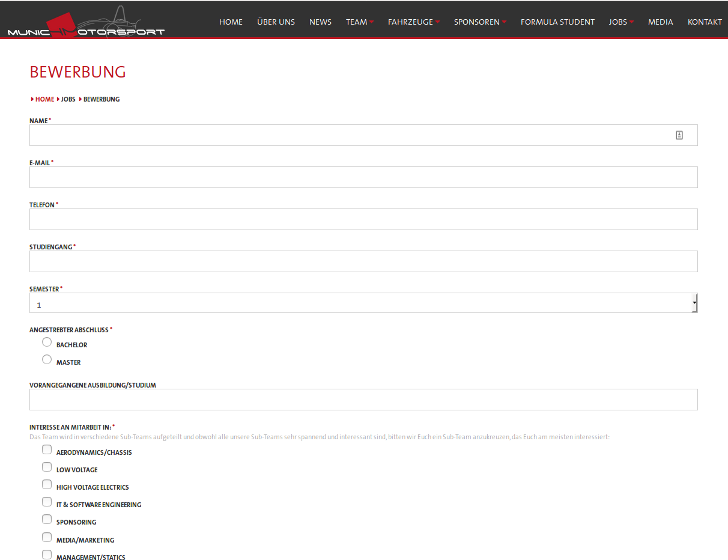Check the Low Voltage checkbox
The image size is (728, 560).
47,467
